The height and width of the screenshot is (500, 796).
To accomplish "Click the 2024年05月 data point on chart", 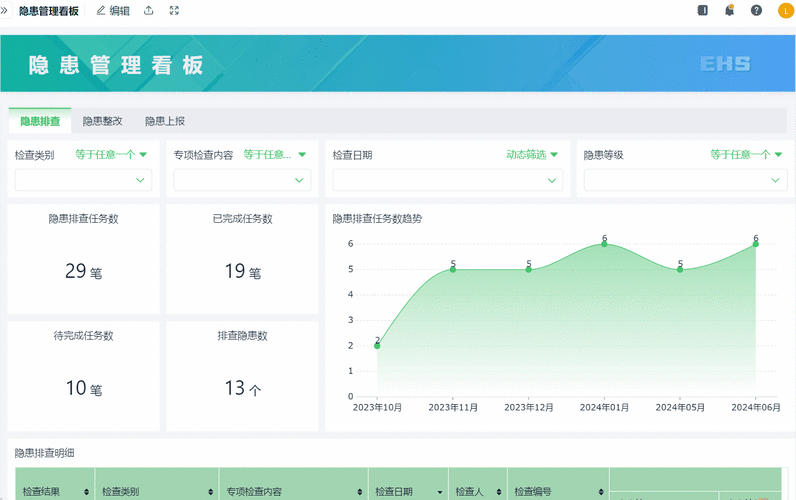I will (x=680, y=270).
